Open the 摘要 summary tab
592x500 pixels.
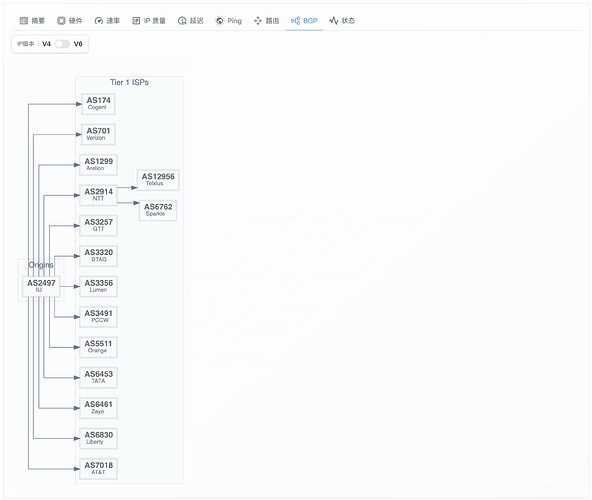[x=32, y=21]
